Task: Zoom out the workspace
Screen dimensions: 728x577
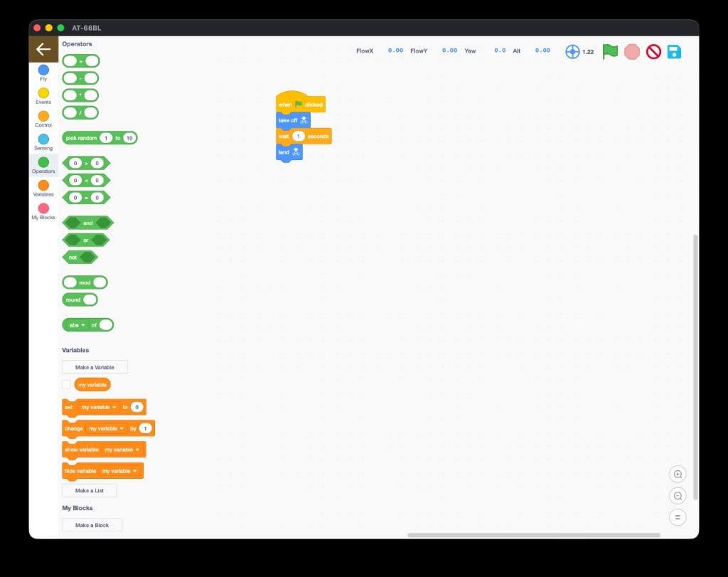Action: tap(678, 496)
